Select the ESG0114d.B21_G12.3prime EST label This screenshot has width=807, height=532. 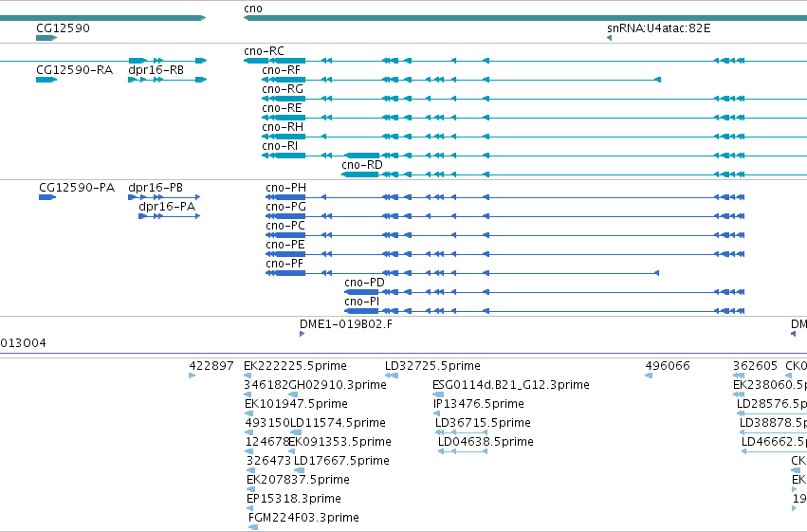tap(511, 385)
